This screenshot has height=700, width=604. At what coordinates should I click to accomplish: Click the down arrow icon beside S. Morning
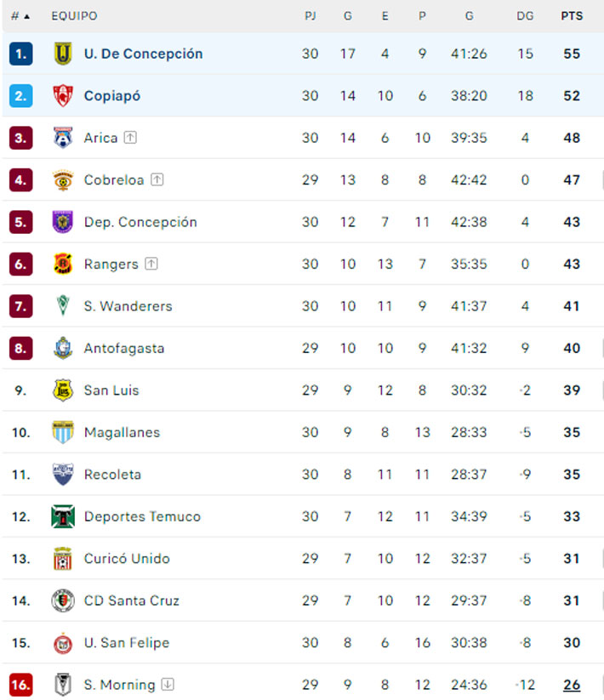168,685
